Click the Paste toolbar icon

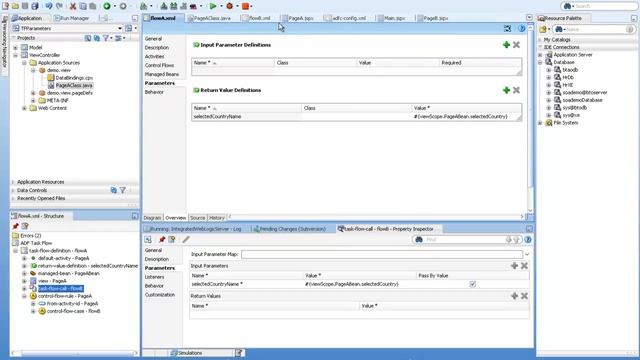(93, 6)
